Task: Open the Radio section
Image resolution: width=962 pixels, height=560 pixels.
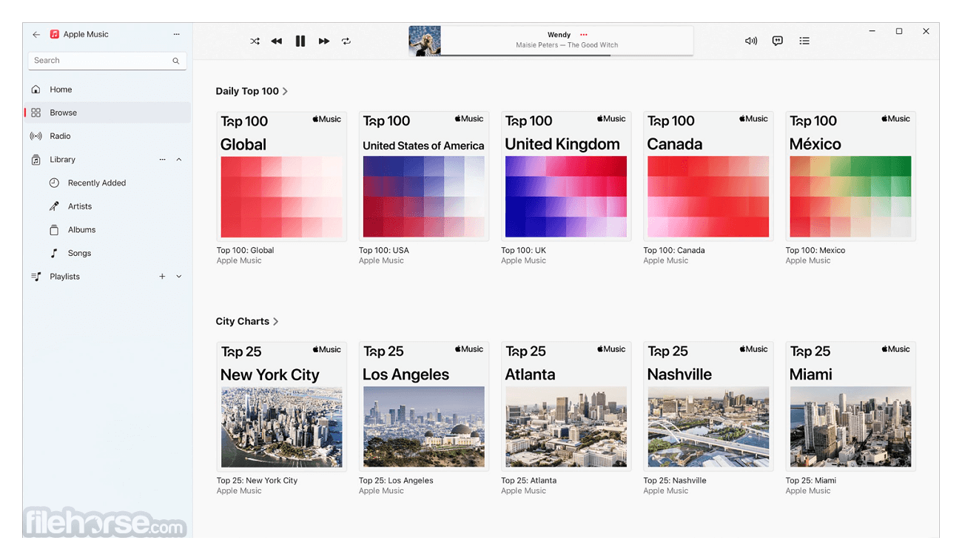Action: [x=107, y=136]
